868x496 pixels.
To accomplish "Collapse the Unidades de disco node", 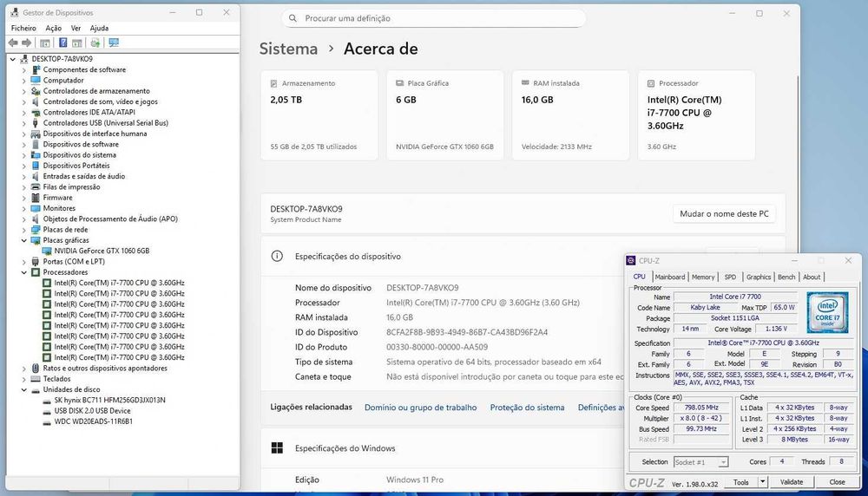I will [23, 390].
